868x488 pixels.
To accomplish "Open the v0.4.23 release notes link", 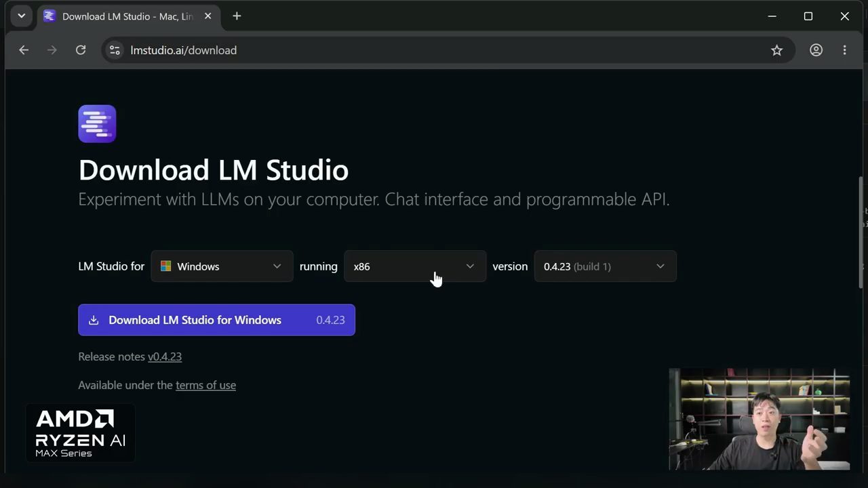I will point(165,357).
